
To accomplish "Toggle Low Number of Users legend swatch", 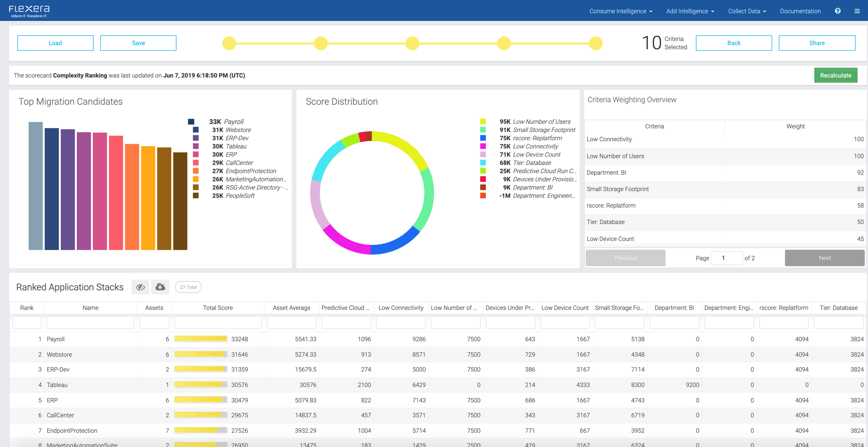I will pyautogui.click(x=483, y=122).
